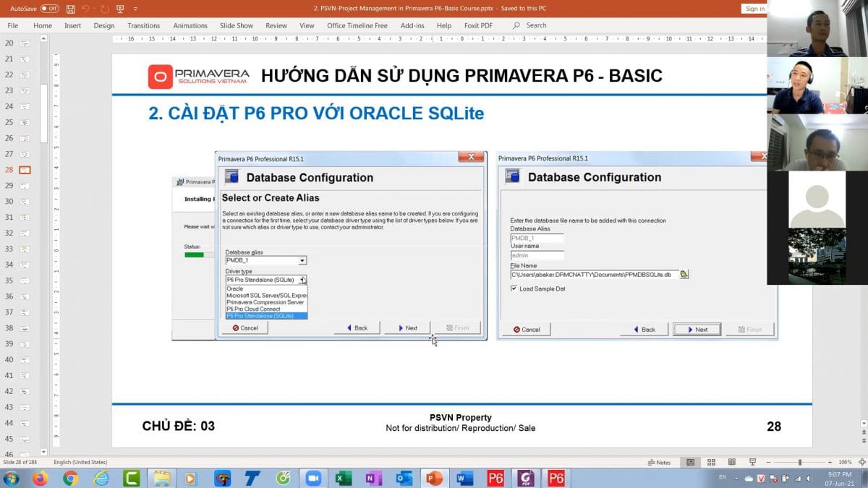Viewport: 868px width, 488px height.
Task: Zoom in using the plus icon
Action: click(830, 462)
